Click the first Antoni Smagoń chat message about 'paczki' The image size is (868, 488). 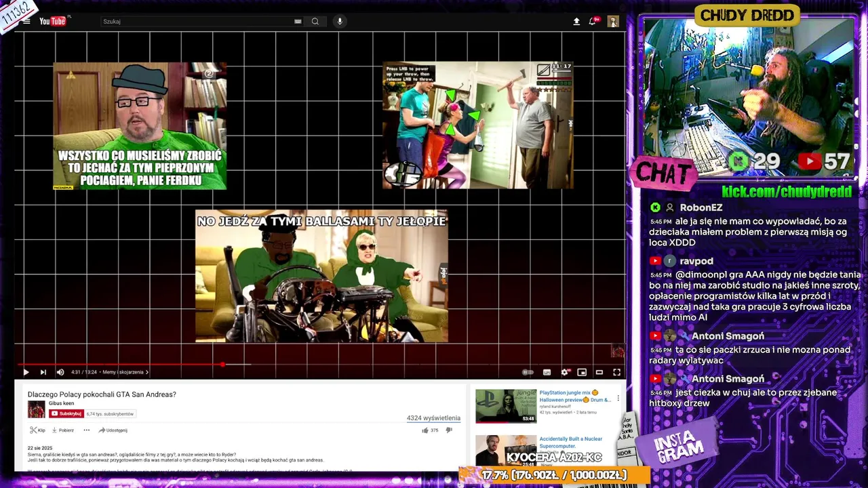coord(749,355)
